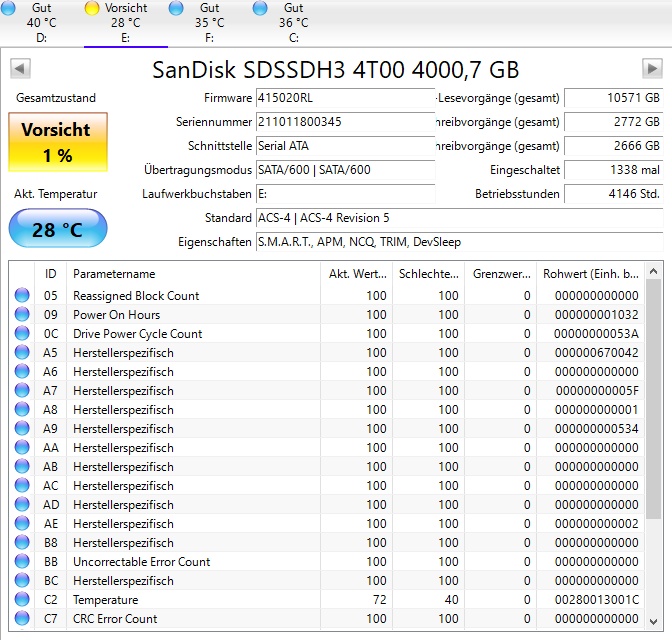
Task: Select the Temperature parameter row
Action: (x=326, y=599)
